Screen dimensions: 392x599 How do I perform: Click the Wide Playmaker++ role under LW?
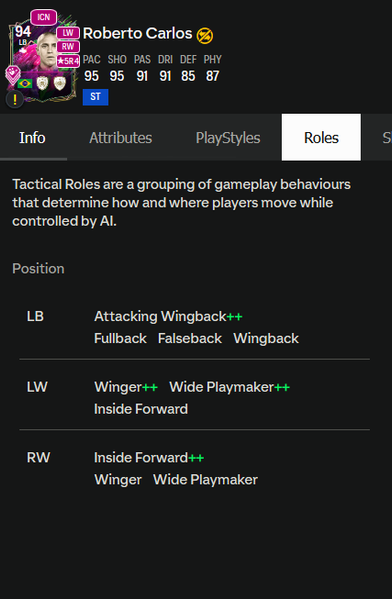pyautogui.click(x=229, y=387)
